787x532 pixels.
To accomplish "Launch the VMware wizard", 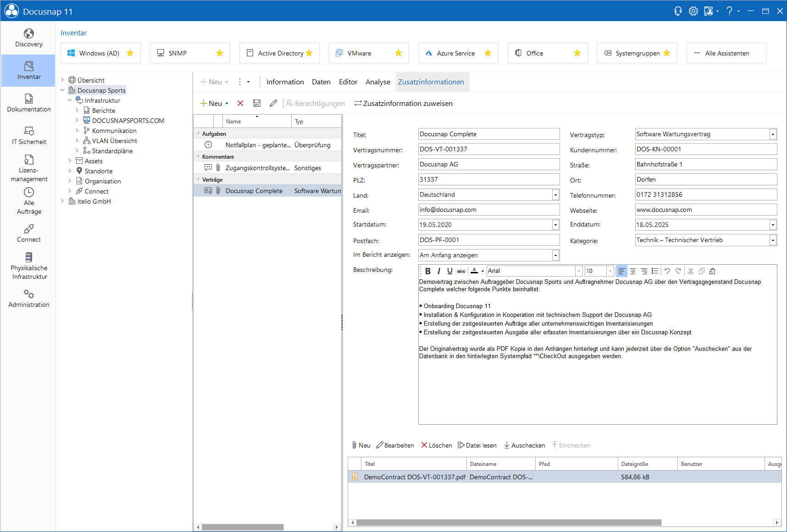I will coord(369,53).
